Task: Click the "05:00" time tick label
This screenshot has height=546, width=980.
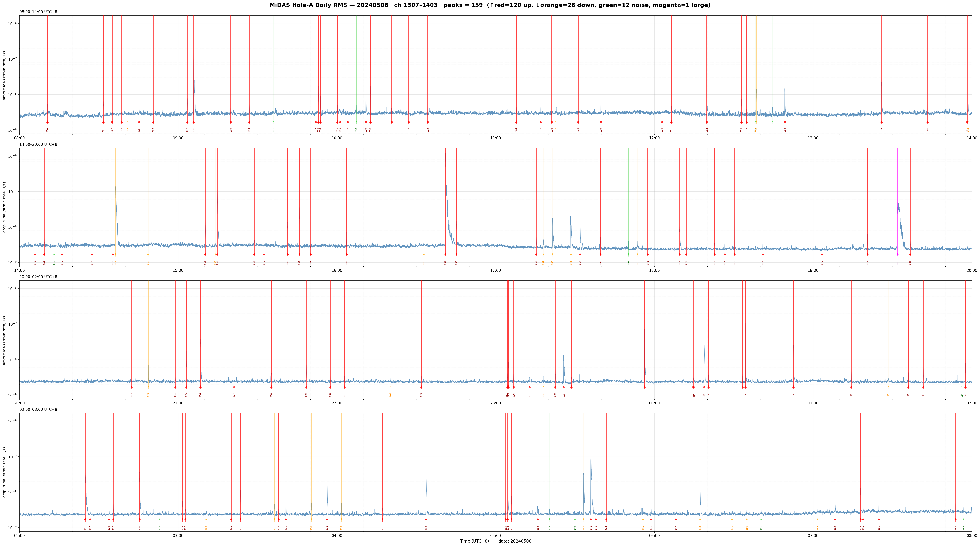Action: pyautogui.click(x=495, y=536)
